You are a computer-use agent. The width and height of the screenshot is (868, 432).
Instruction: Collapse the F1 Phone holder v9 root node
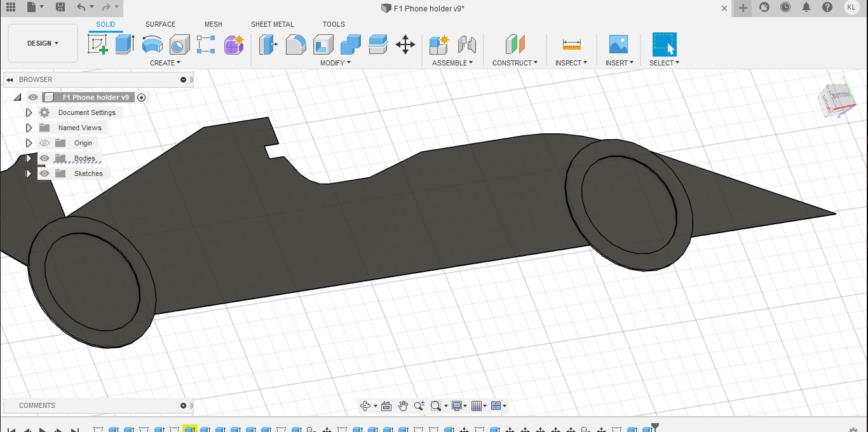pos(17,97)
